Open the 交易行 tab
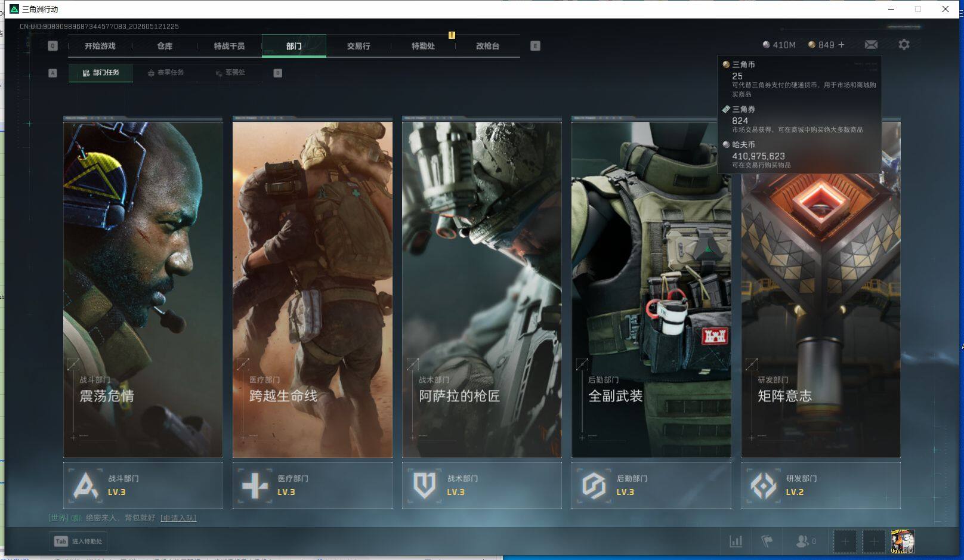 coord(359,46)
